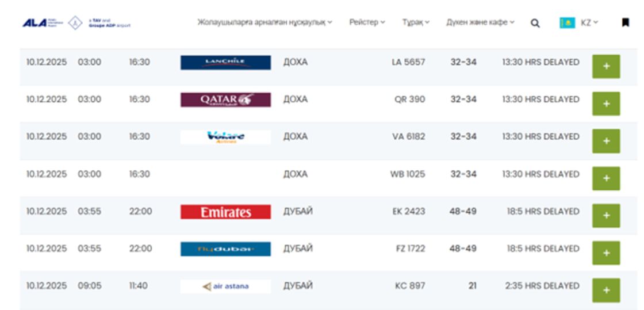The image size is (644, 310).
Task: Open the search magnifier icon
Action: 535,23
